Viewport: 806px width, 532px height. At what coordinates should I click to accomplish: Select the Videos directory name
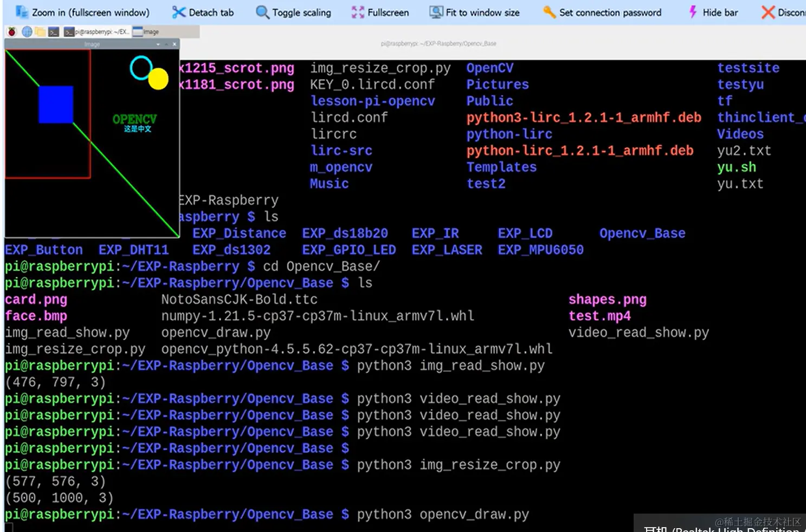coord(740,134)
